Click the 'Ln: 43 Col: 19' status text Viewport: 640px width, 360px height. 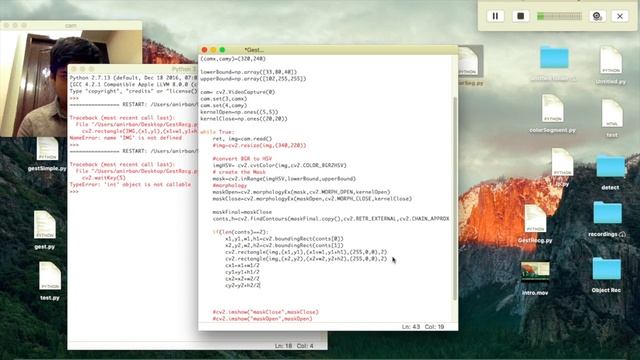coord(423,327)
